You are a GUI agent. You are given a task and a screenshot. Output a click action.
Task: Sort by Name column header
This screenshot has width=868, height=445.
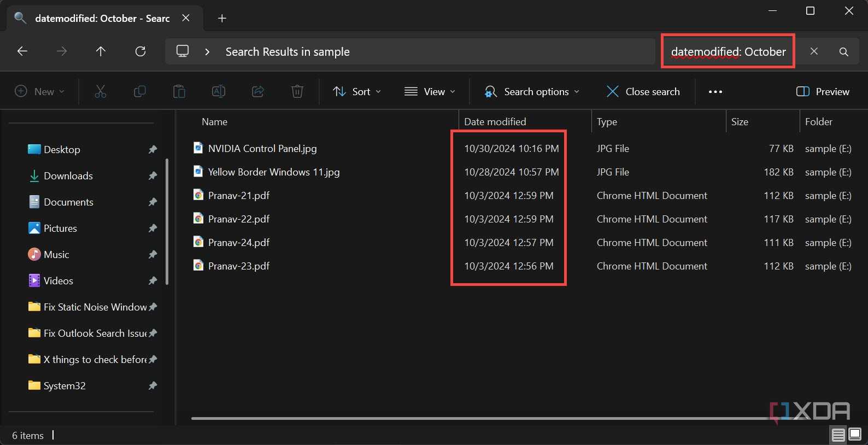325,121
